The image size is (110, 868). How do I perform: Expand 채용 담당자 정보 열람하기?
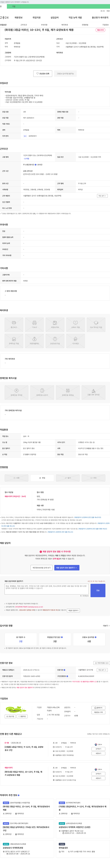pyautogui.click(x=67, y=568)
